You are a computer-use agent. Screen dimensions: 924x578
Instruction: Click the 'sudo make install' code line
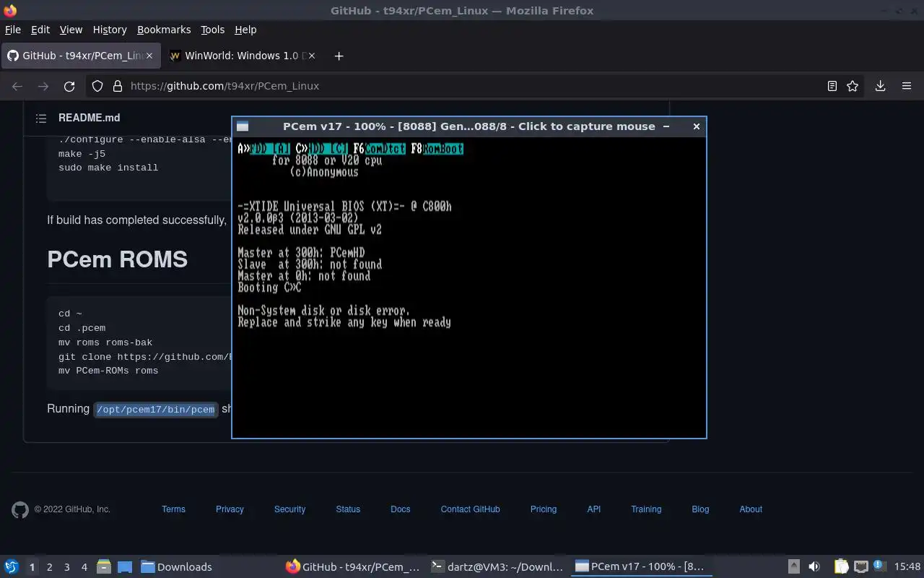108,168
